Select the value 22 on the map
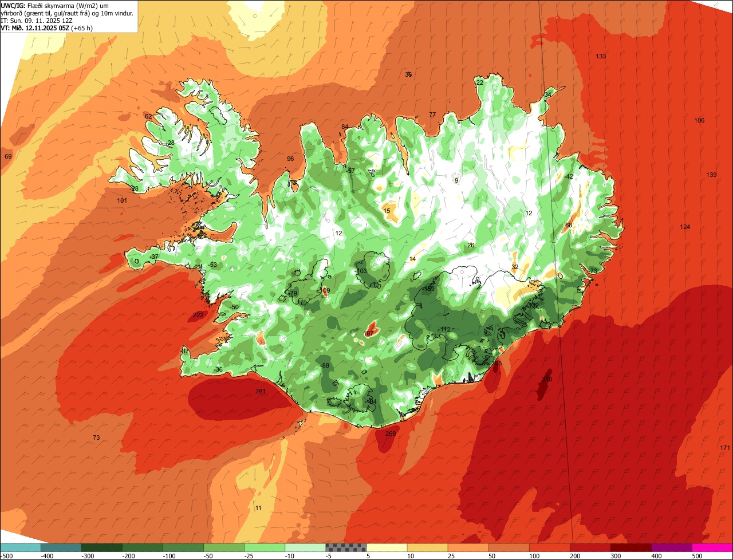Image resolution: width=733 pixels, height=560 pixels. [480, 82]
